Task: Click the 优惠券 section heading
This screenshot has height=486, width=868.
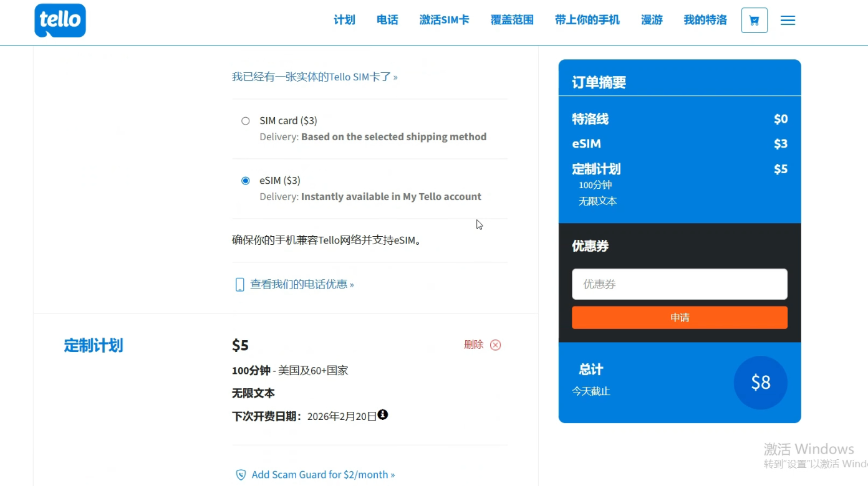Action: pos(591,246)
